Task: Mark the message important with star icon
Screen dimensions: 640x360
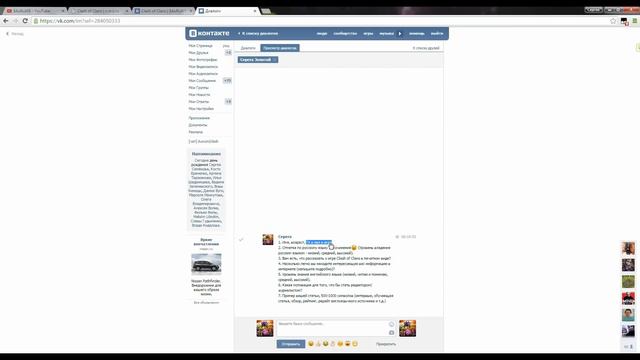Action: coord(397,237)
